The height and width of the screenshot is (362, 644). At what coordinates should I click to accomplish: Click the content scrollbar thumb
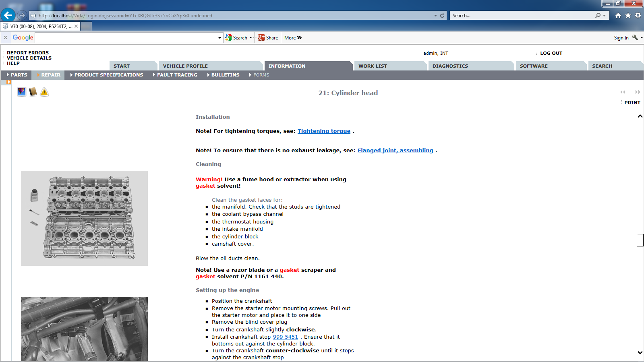point(640,240)
